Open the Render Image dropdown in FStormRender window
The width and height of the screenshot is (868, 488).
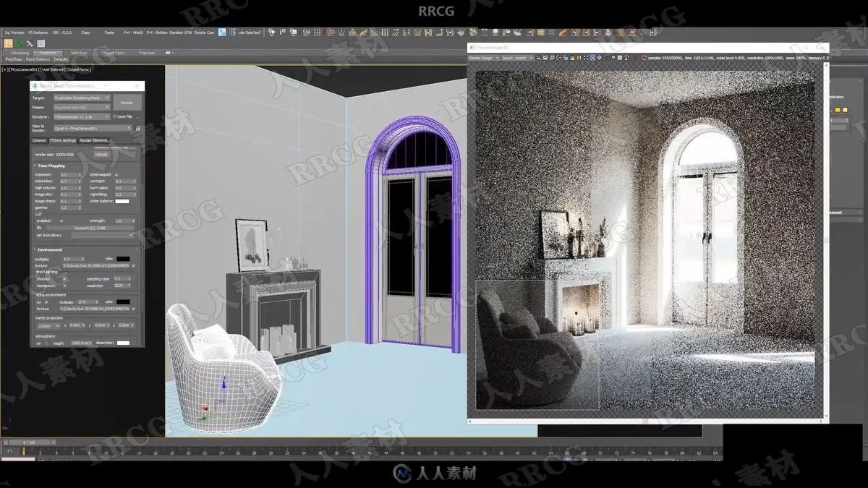click(x=483, y=58)
